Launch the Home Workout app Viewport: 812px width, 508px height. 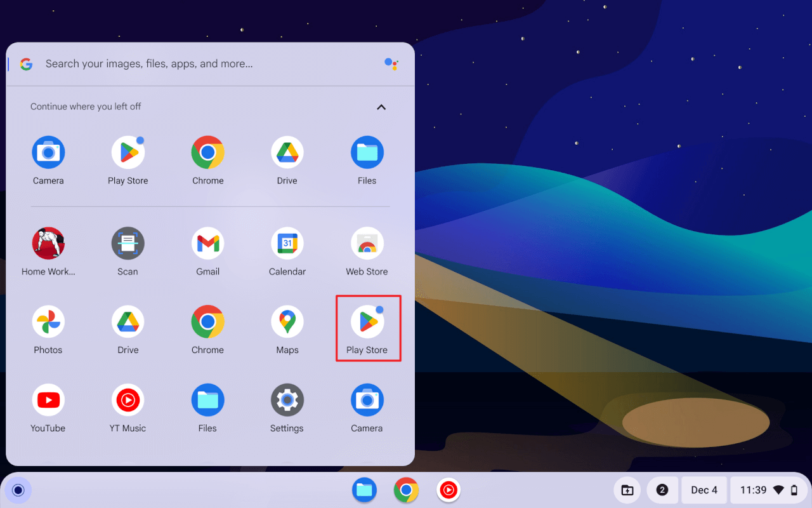click(x=48, y=243)
